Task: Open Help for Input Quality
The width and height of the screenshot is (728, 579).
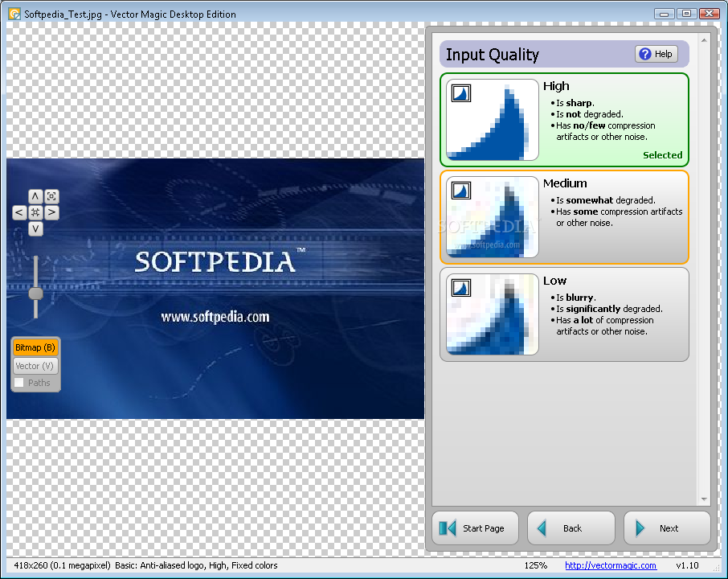Action: click(656, 54)
